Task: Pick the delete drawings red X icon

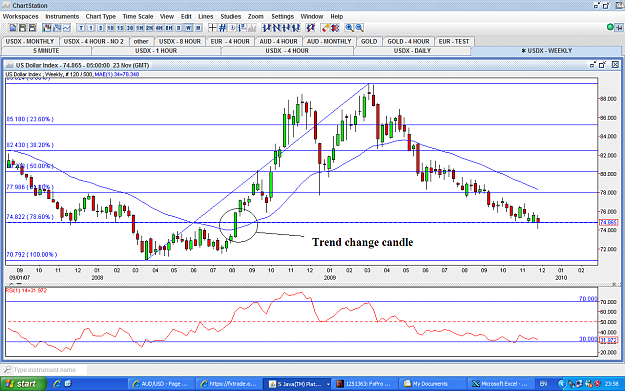Action: coord(335,28)
